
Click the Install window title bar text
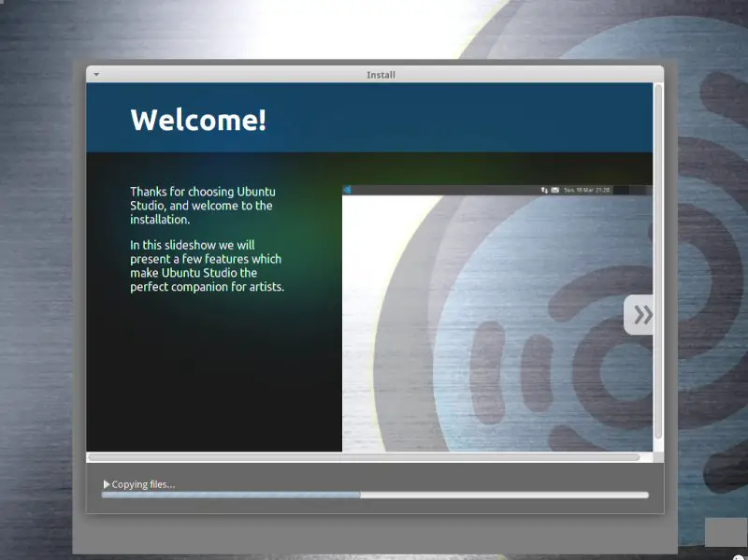[x=381, y=75]
